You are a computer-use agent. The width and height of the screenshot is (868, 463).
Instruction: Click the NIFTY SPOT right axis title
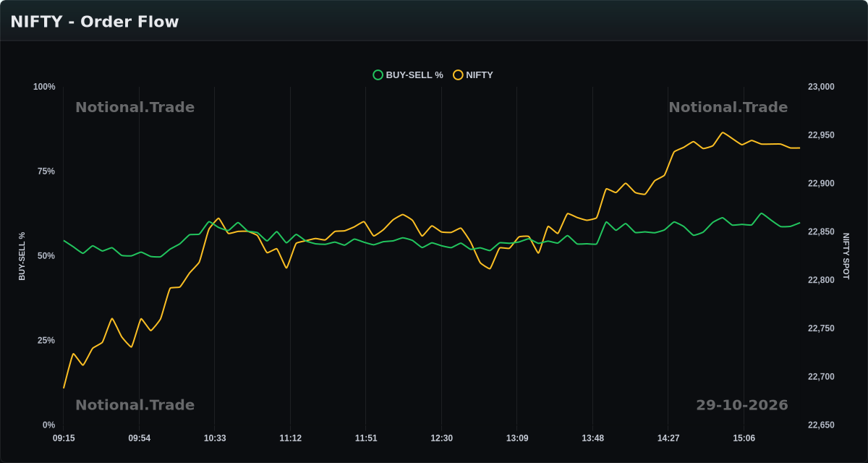click(x=846, y=256)
